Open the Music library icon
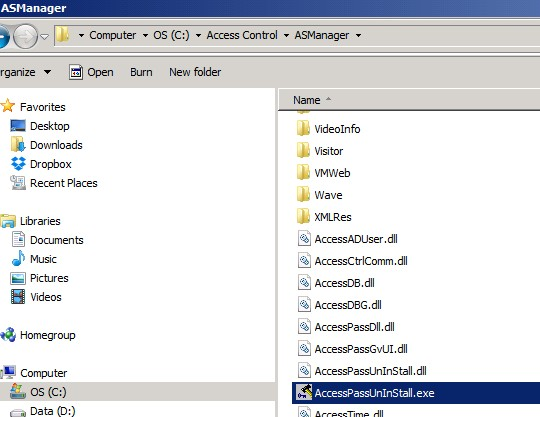The height and width of the screenshot is (445, 540). coord(18,259)
